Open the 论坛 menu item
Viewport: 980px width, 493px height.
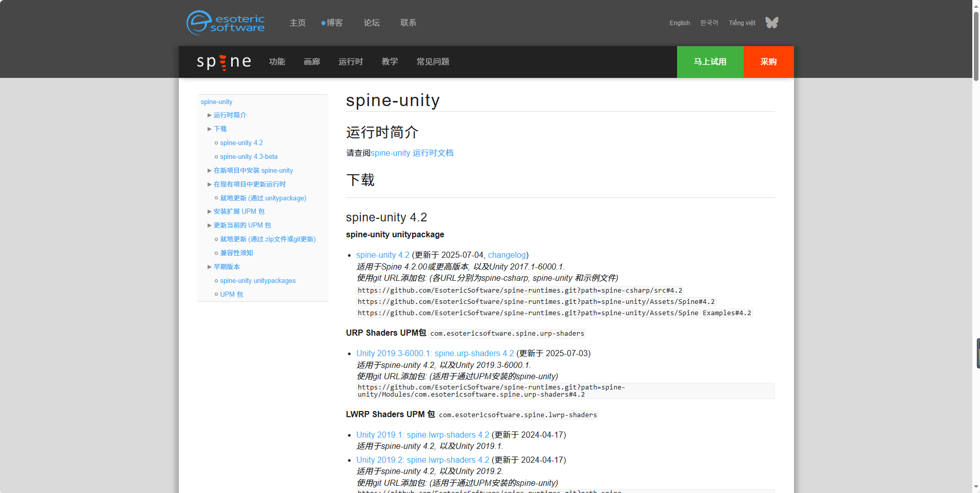click(x=372, y=23)
